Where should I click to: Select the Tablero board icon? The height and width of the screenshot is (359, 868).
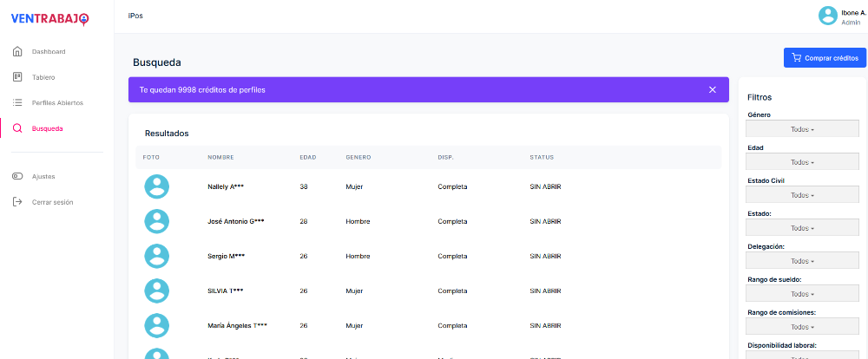point(17,77)
